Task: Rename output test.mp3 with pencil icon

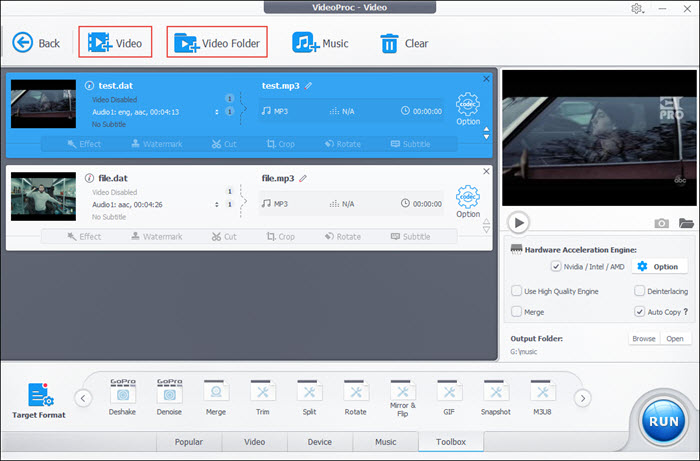Action: coord(308,86)
